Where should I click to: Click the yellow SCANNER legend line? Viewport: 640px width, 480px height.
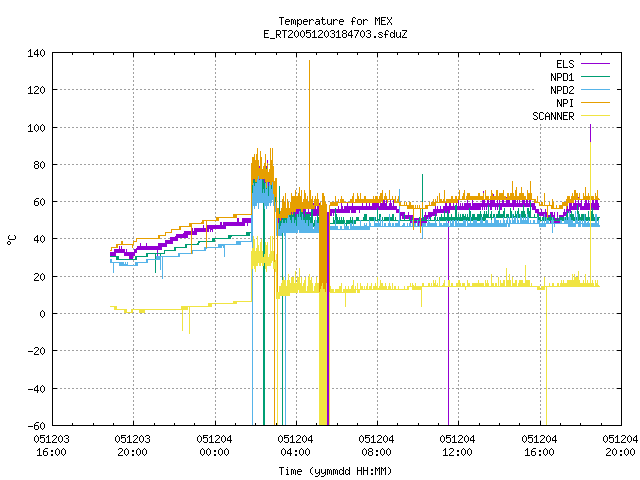click(595, 116)
